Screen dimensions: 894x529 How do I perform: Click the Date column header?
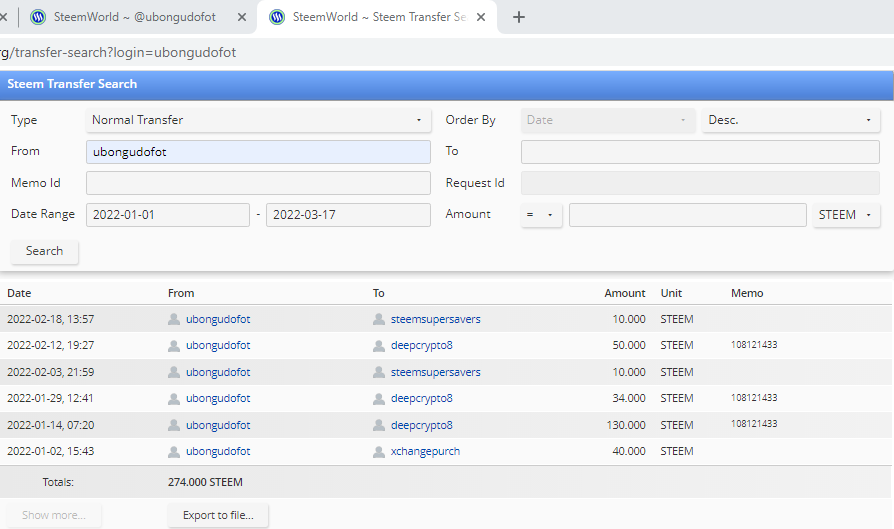click(x=19, y=293)
